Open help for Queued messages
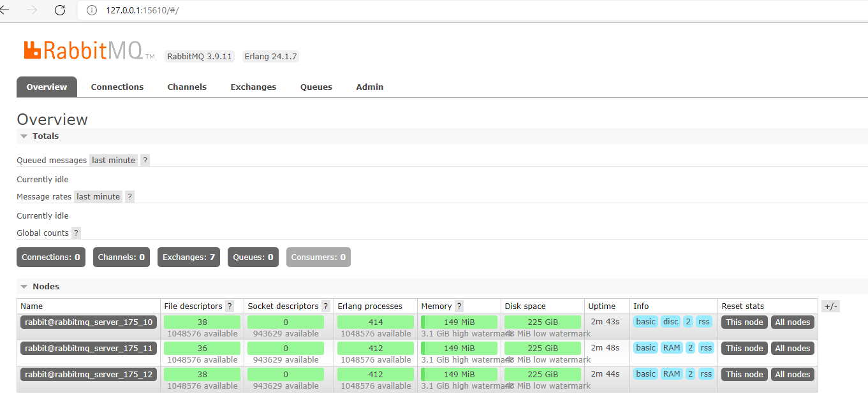 (145, 161)
